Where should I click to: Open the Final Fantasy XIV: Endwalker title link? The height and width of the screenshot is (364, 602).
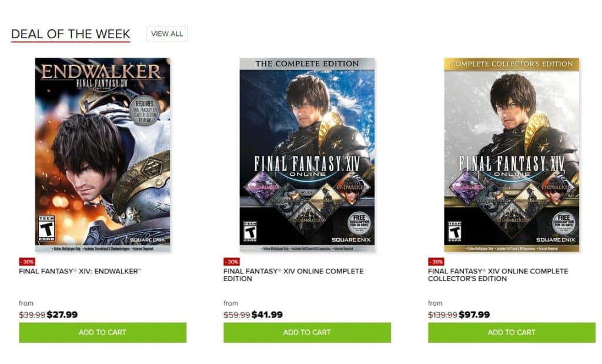80,271
